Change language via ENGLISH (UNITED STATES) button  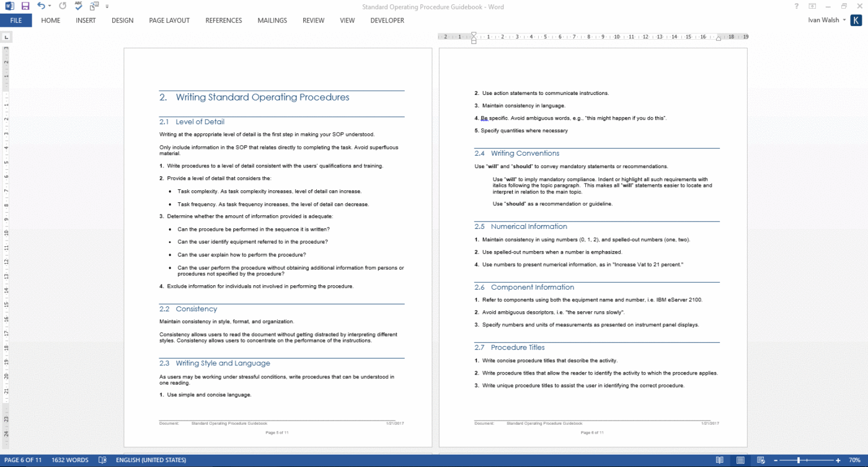149,460
